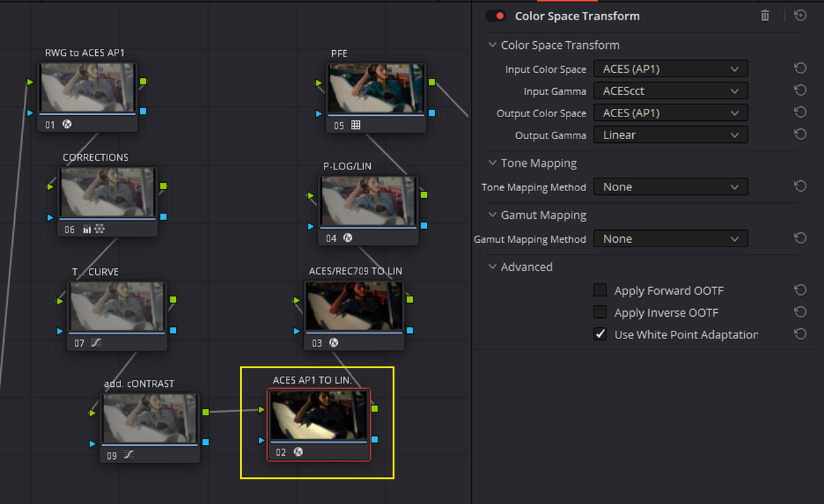Select node 01 RWG to ACES AP1 thumbnail
824x504 pixels.
(88, 88)
